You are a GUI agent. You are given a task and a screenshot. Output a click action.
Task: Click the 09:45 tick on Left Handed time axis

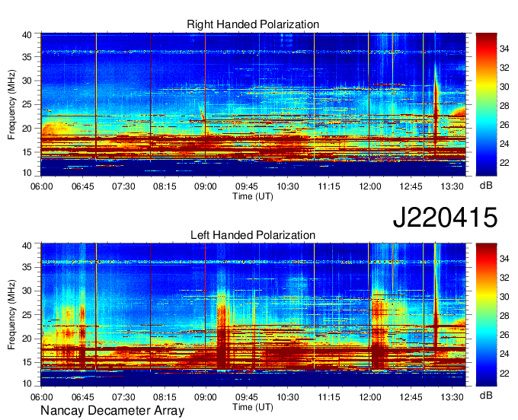247,397
